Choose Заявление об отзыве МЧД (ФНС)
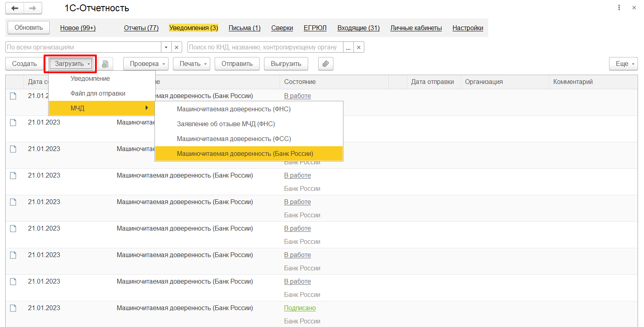The width and height of the screenshot is (644, 327). coord(226,124)
